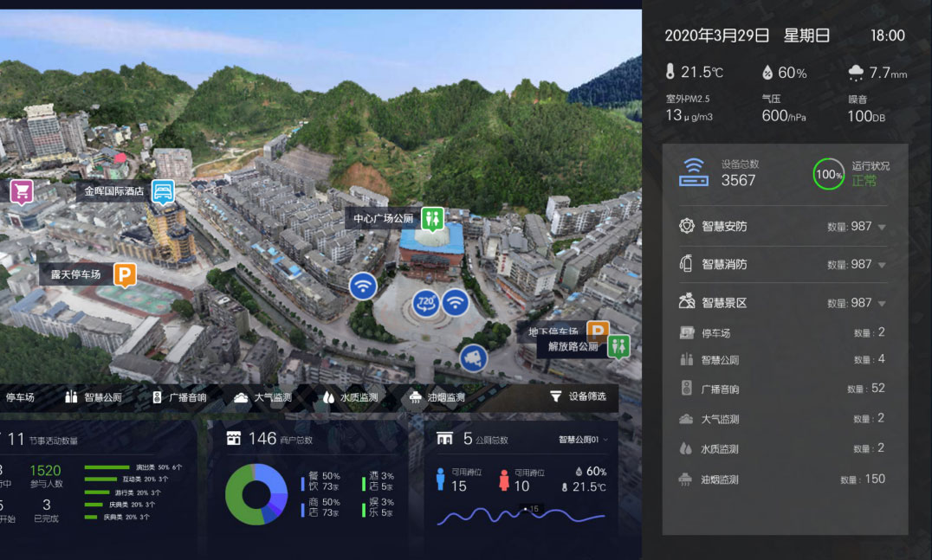Open the 智慧公厕01 dropdown selector

point(585,440)
